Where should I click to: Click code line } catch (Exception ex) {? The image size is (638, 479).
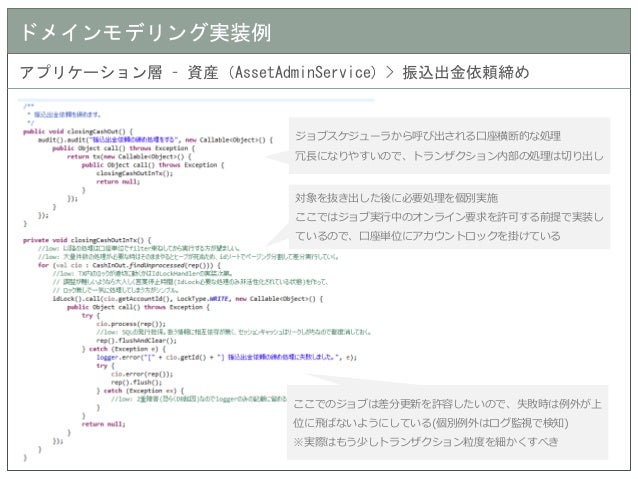pyautogui.click(x=140, y=391)
